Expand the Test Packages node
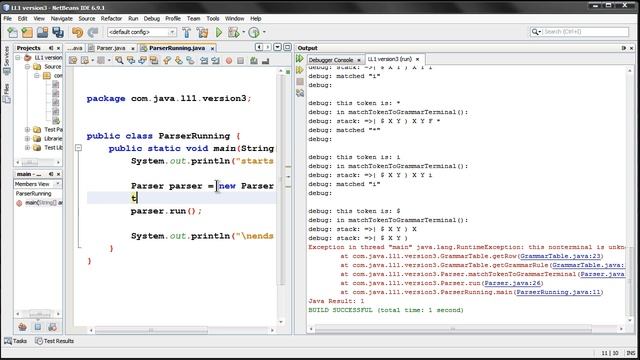This screenshot has height=360, width=640. tap(27, 129)
